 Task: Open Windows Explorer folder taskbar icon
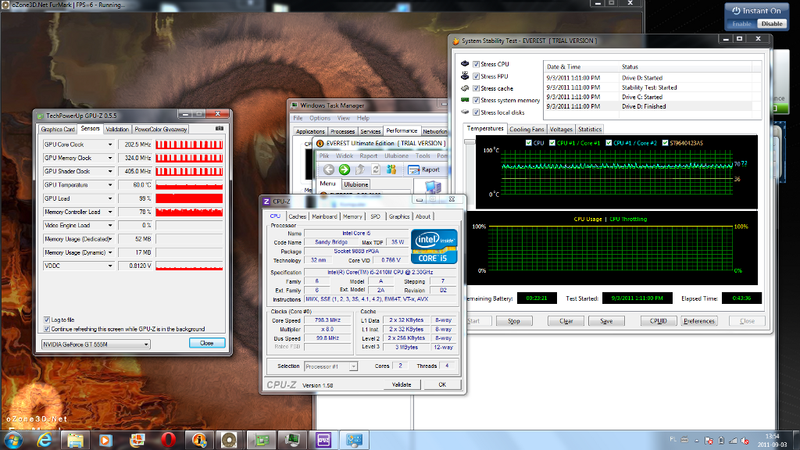coord(76,440)
